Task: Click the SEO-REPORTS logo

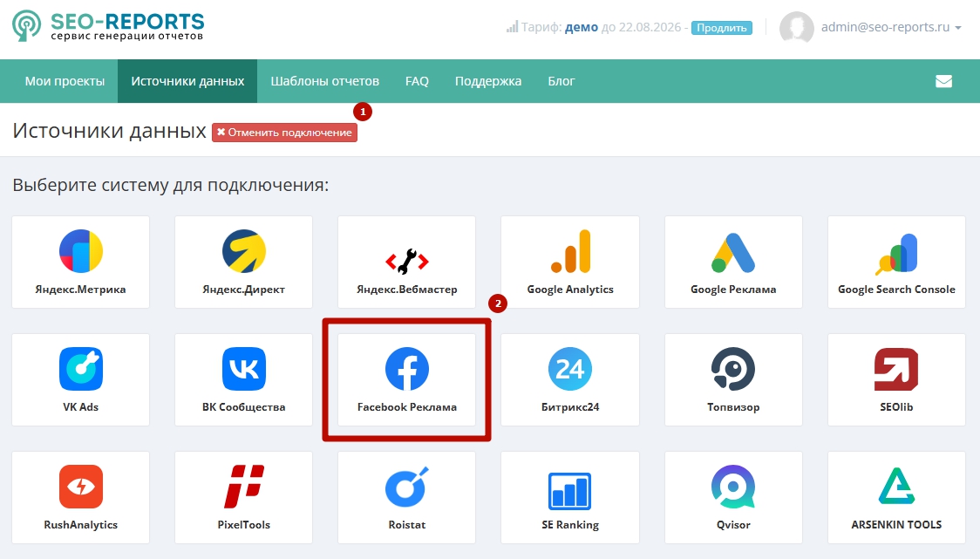Action: 108,26
